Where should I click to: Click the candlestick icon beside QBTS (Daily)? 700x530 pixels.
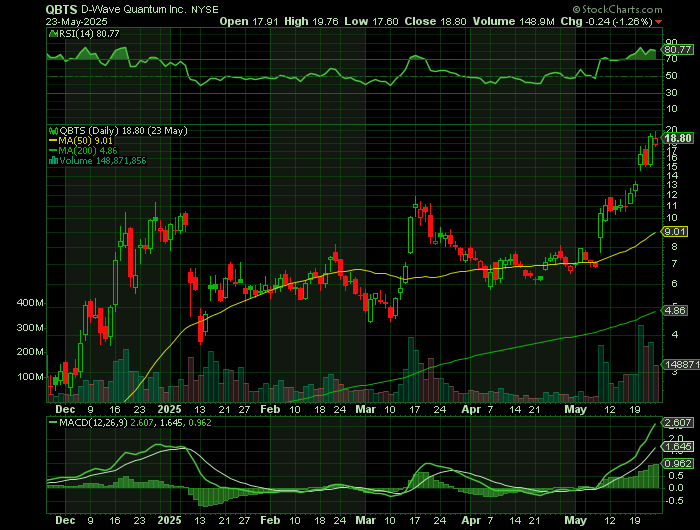53,131
